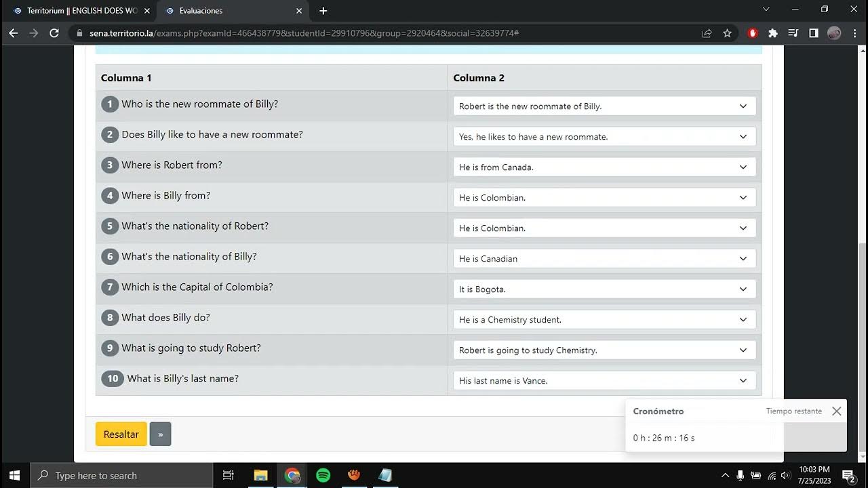The width and height of the screenshot is (868, 488).
Task: Go forward in Chrome history
Action: click(x=34, y=33)
